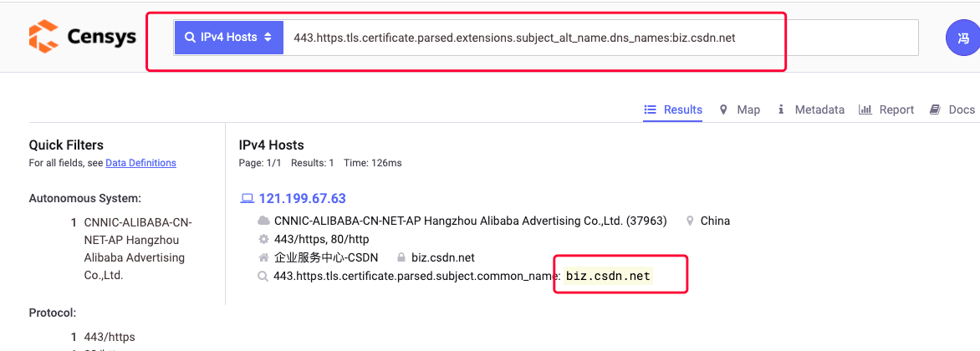Viewport: 980px width, 351px height.
Task: Click the home icon beside 企业服务中心-CSDN
Action: coord(263,257)
